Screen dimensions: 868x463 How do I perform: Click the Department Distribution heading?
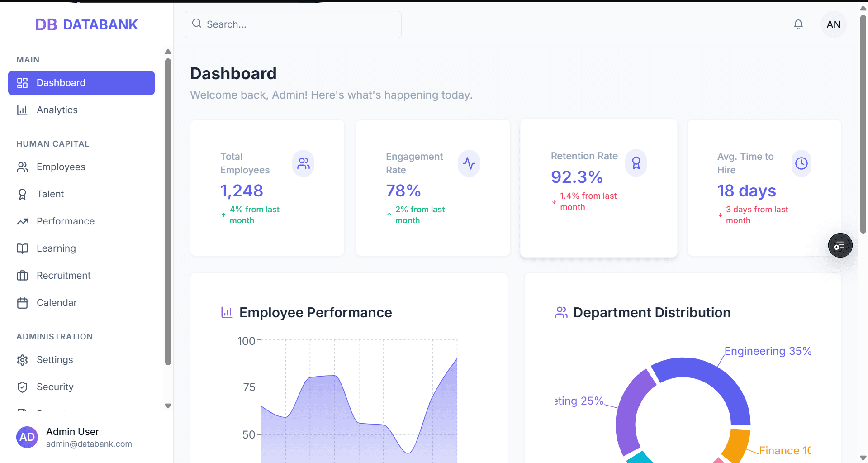(652, 312)
